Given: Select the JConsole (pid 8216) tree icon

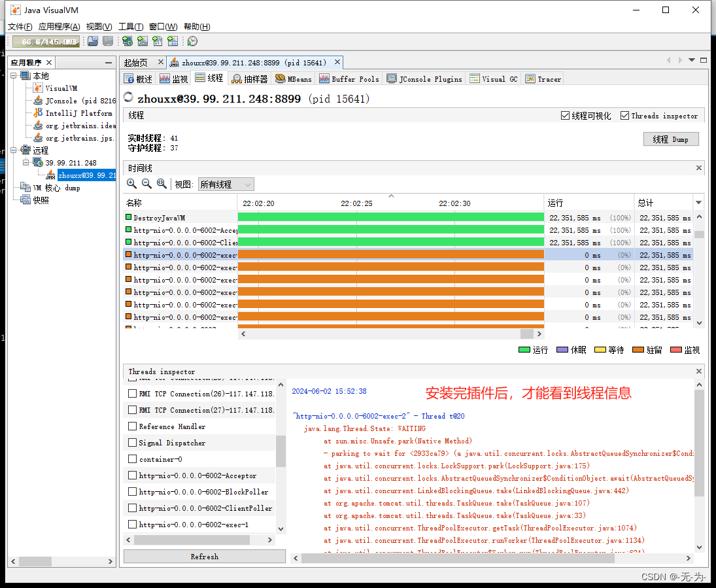Looking at the screenshot, I should 39,100.
